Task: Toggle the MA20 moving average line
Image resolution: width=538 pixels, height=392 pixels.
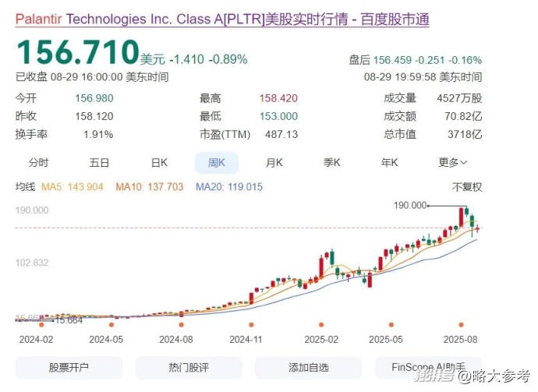Action: pyautogui.click(x=228, y=187)
